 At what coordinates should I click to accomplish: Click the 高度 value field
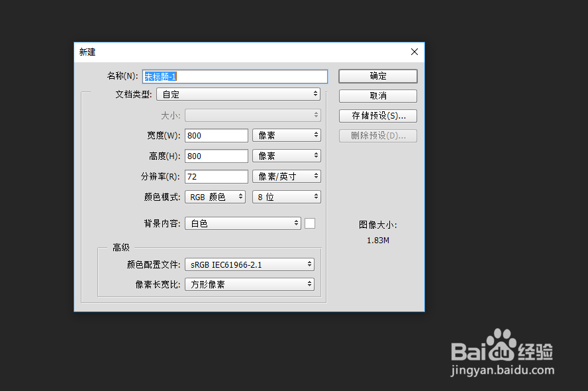217,156
